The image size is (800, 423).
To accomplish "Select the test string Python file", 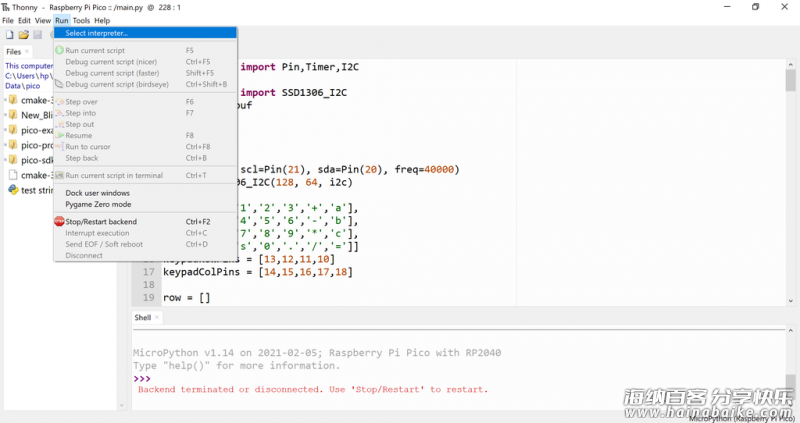I will click(36, 190).
